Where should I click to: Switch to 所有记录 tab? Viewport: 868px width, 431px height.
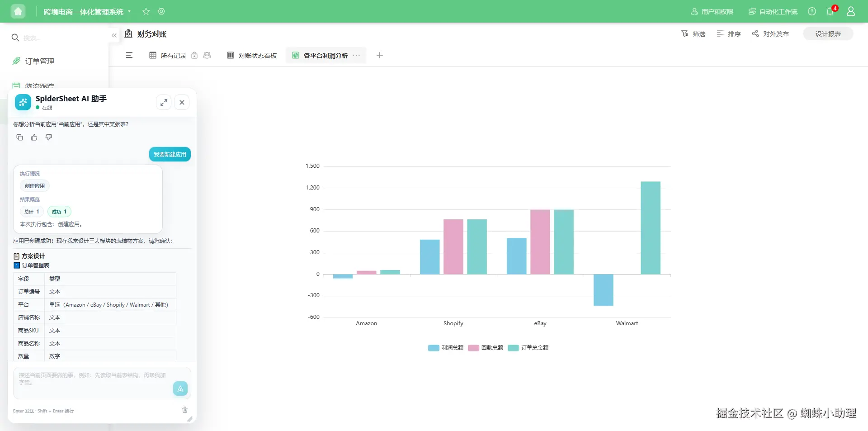pyautogui.click(x=168, y=56)
